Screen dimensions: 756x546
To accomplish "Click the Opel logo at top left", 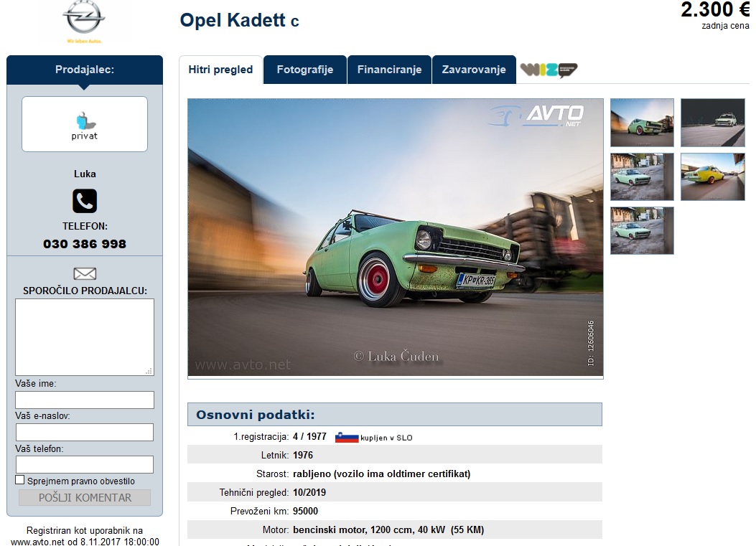I will [84, 22].
